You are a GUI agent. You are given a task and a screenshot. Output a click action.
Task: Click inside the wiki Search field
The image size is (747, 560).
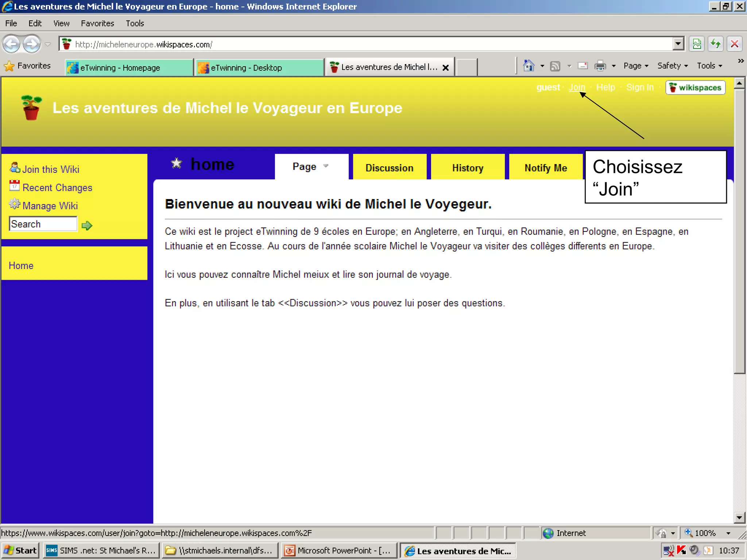coord(43,224)
